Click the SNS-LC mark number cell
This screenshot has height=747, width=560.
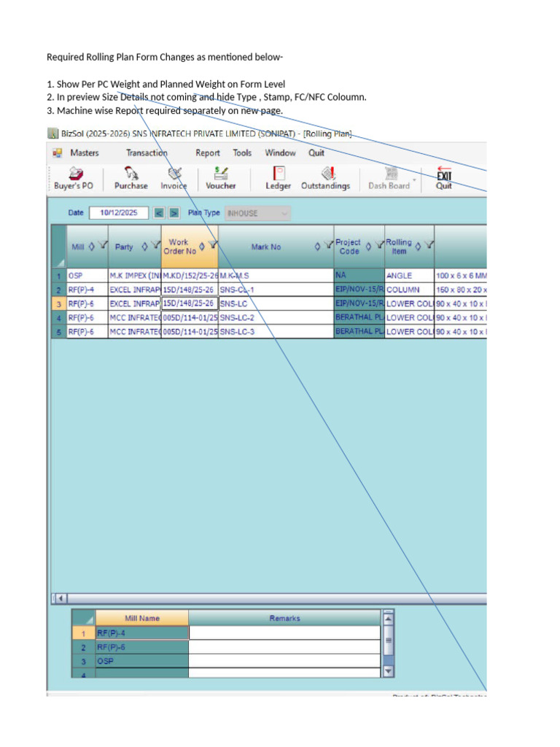click(276, 303)
